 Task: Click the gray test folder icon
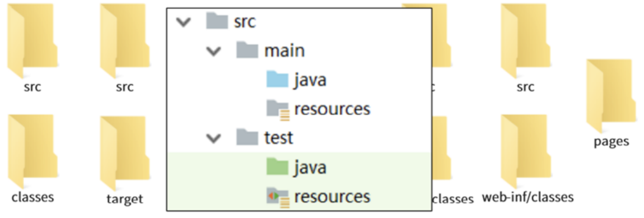[x=248, y=138]
